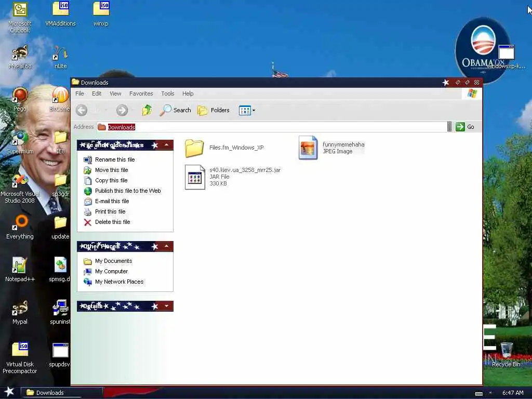Open the Forward history dropdown arrow

coord(132,110)
